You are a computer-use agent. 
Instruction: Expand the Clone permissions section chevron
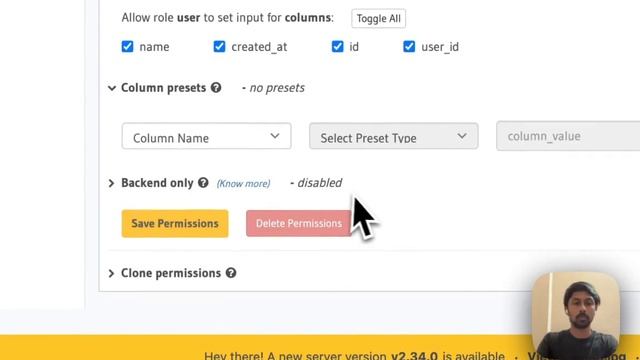tap(111, 273)
